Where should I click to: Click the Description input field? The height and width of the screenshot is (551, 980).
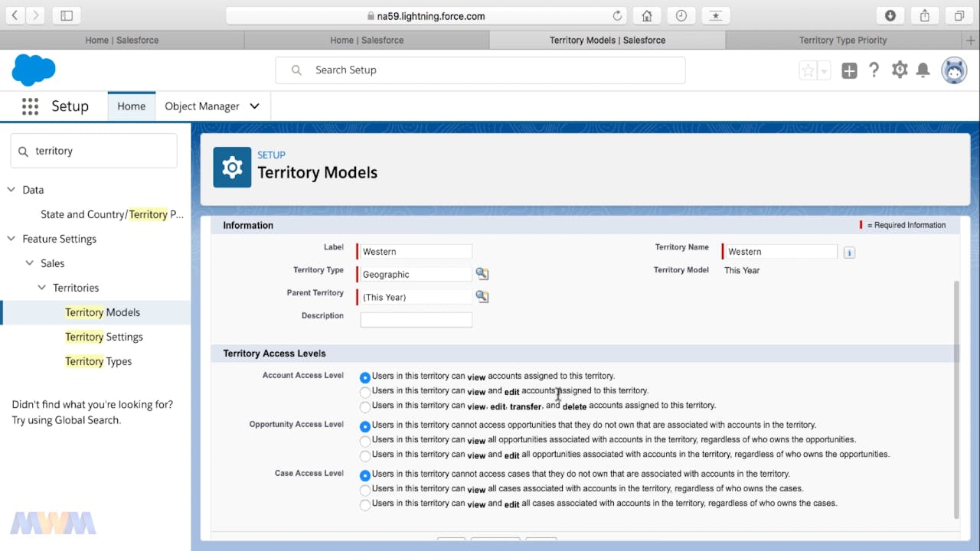(x=416, y=320)
